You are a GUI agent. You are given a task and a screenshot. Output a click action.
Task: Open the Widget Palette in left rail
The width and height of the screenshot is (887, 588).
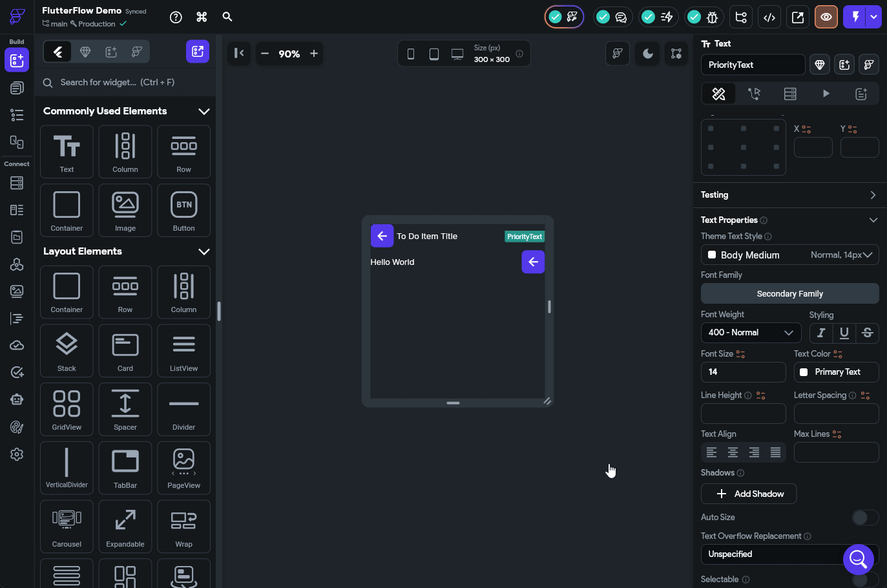(x=17, y=60)
